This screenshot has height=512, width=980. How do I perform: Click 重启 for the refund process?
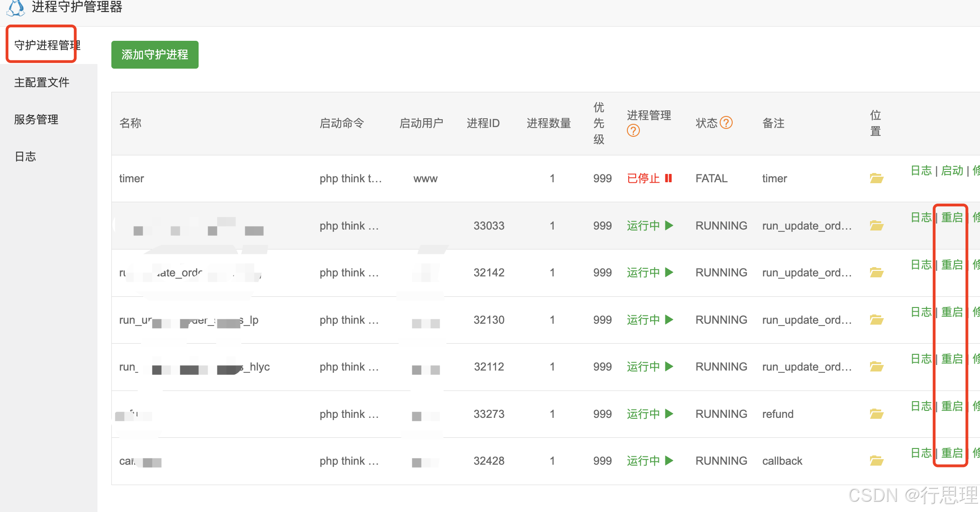[x=952, y=406]
